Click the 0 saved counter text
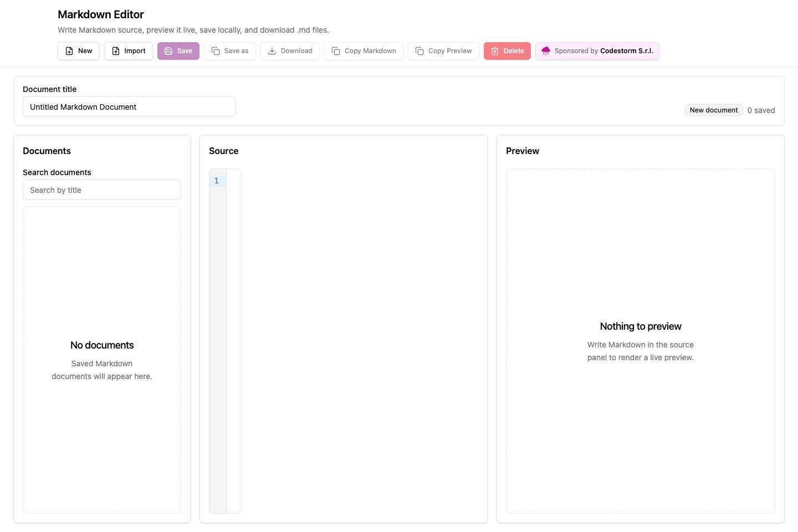Screen dimensions: 798x532 click(x=761, y=110)
